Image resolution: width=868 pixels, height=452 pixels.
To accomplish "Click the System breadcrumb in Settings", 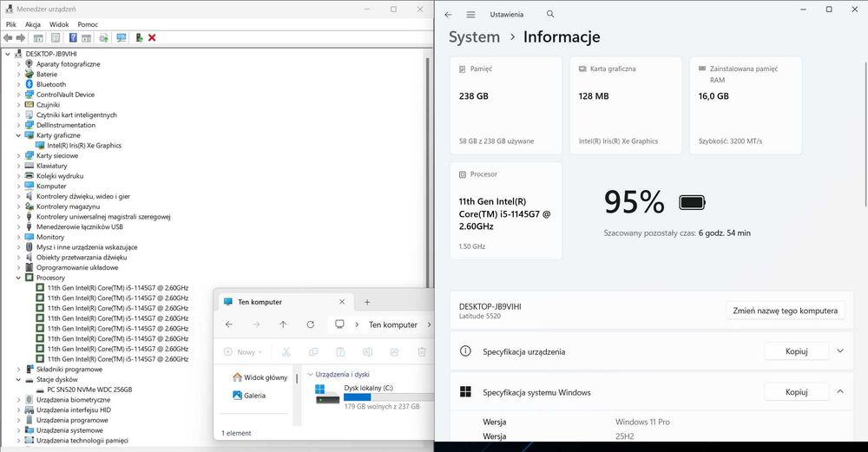I will [x=474, y=37].
